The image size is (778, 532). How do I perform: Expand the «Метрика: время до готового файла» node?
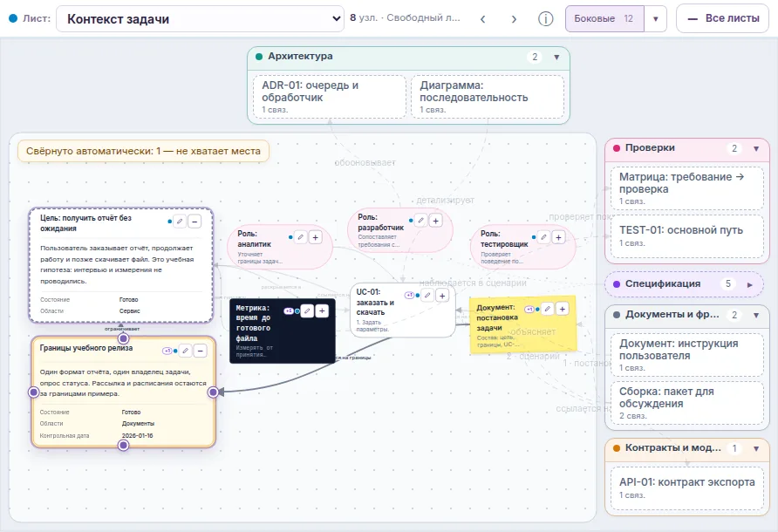(322, 310)
